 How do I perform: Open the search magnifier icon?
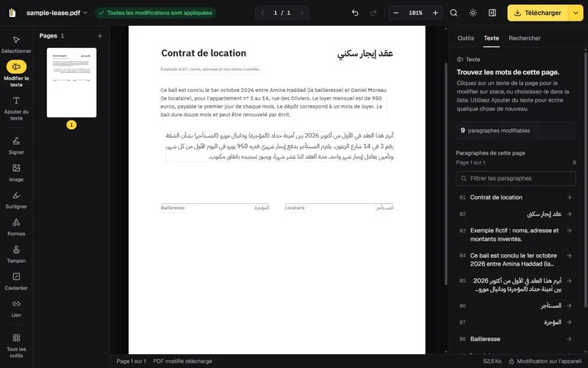coord(453,13)
